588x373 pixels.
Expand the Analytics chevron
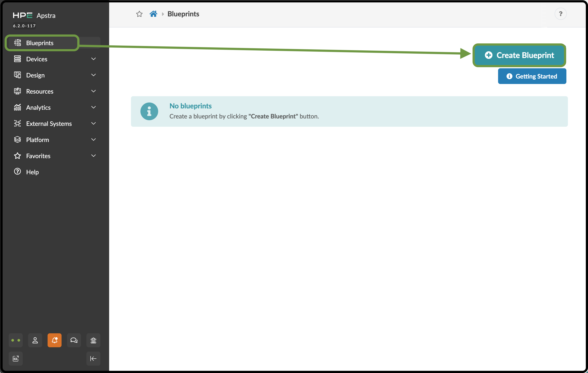[93, 107]
